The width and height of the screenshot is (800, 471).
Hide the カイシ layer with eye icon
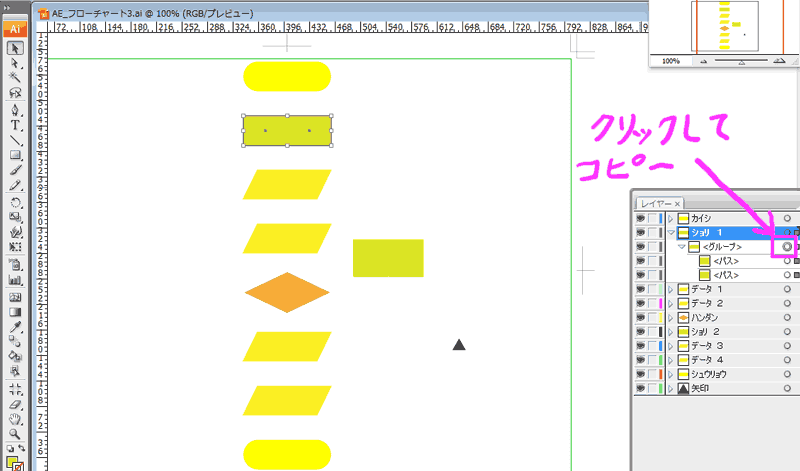pos(641,218)
